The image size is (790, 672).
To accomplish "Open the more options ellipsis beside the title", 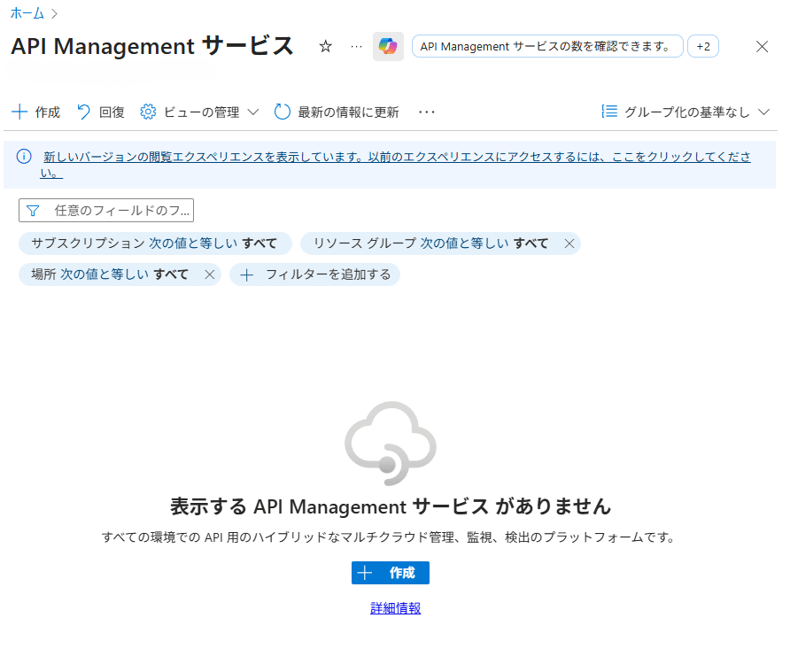I will pyautogui.click(x=357, y=47).
